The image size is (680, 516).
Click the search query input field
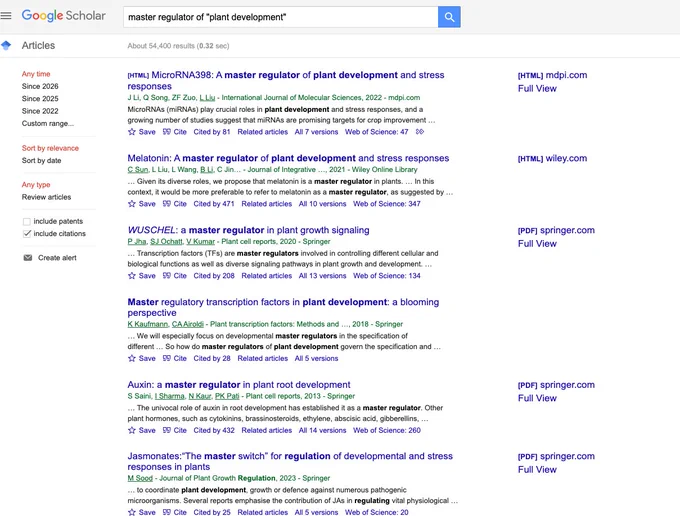tap(281, 17)
